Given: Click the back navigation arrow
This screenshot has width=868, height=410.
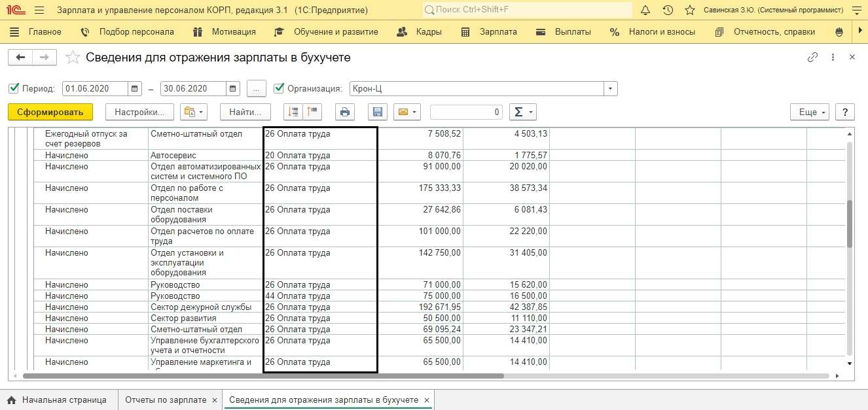Looking at the screenshot, I should point(20,58).
